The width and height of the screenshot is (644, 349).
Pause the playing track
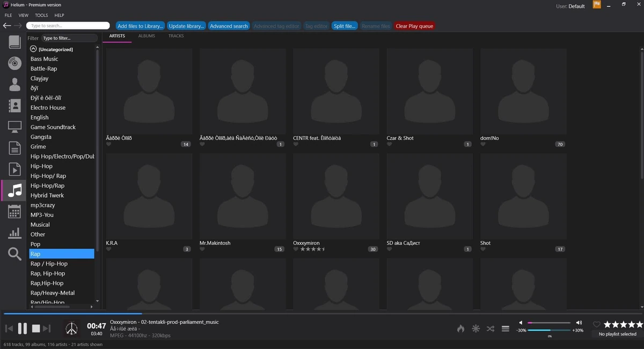pyautogui.click(x=23, y=328)
